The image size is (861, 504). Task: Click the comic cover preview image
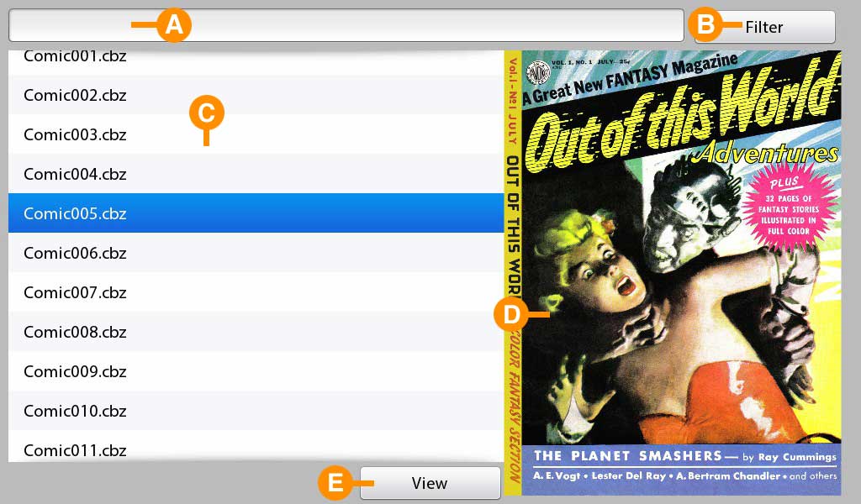tap(673, 272)
